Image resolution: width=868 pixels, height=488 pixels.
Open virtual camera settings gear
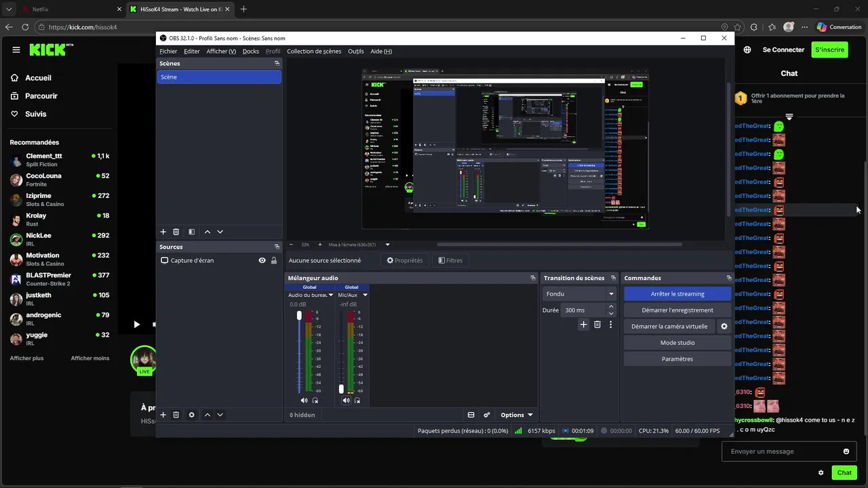[724, 326]
